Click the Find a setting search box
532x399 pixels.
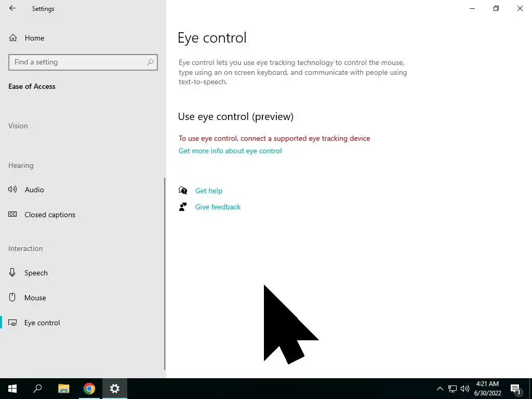pos(83,62)
